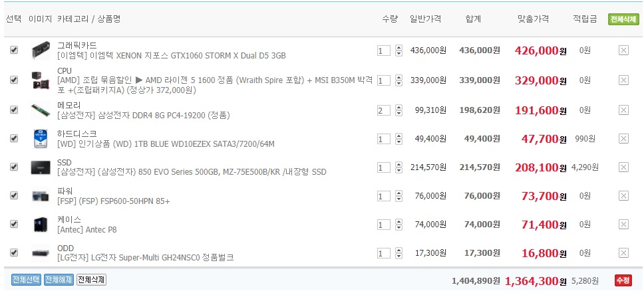Open the AMD 라이젠 5 1600 bundle link

[x=215, y=85]
